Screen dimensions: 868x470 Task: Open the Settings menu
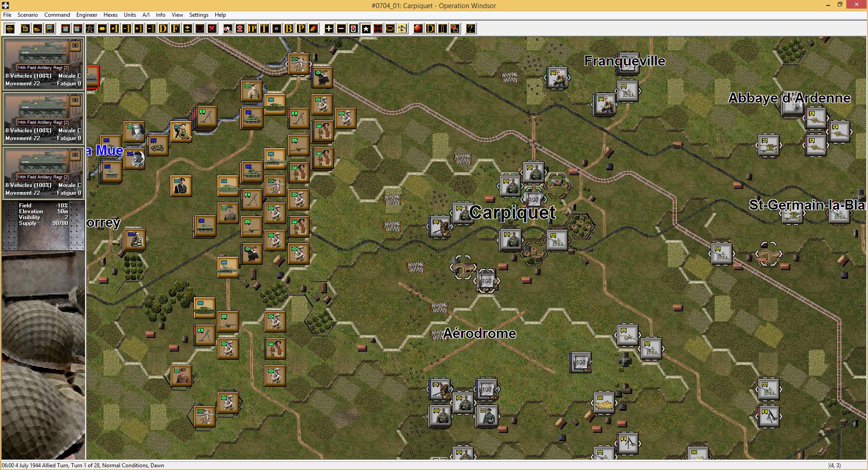[x=198, y=15]
